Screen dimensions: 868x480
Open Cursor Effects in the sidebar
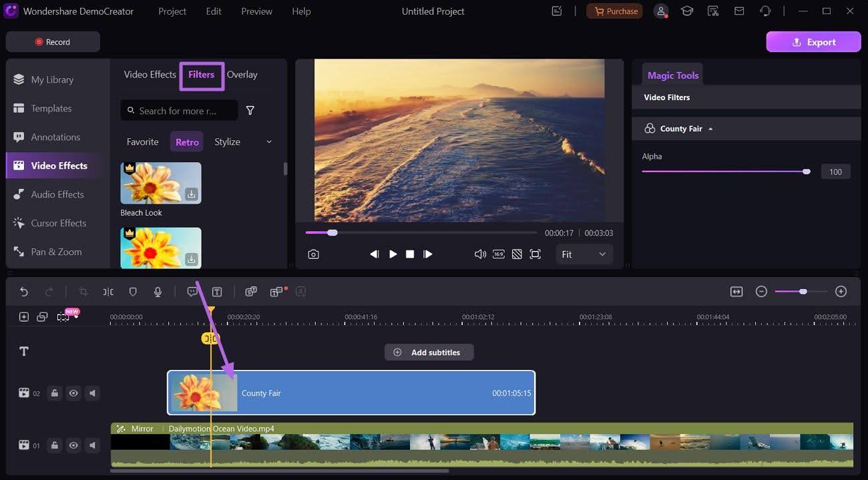[x=58, y=223]
